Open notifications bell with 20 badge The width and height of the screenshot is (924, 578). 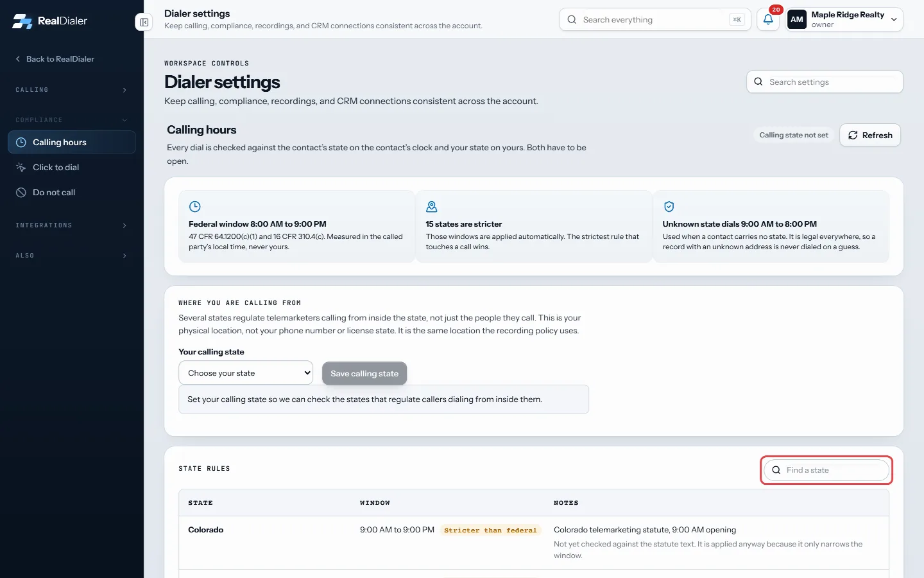pyautogui.click(x=768, y=19)
